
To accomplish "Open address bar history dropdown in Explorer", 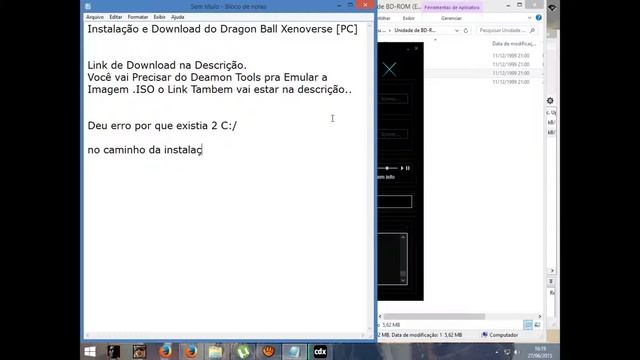I will [456, 31].
